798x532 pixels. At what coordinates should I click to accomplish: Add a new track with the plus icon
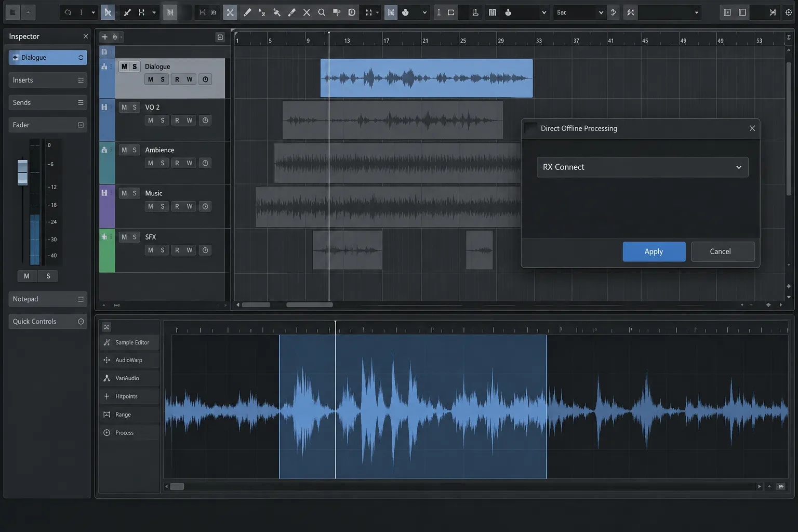coord(104,37)
